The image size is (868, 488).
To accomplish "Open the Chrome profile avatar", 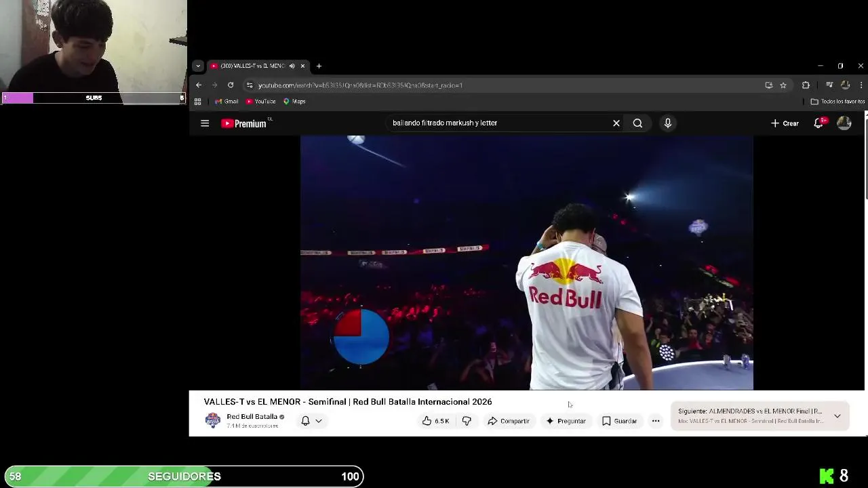I will coord(845,85).
